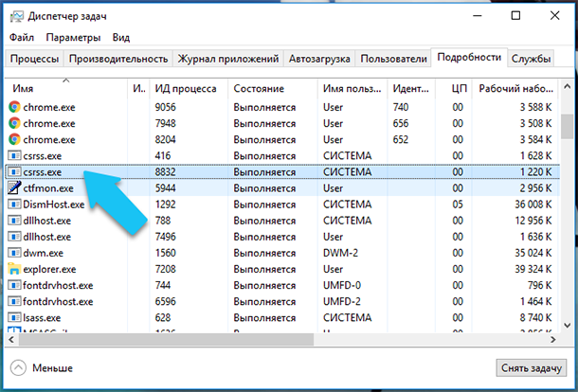This screenshot has height=392, width=578.
Task: Select the fontdrvhost.exe row with PID 6596
Action: 282,302
